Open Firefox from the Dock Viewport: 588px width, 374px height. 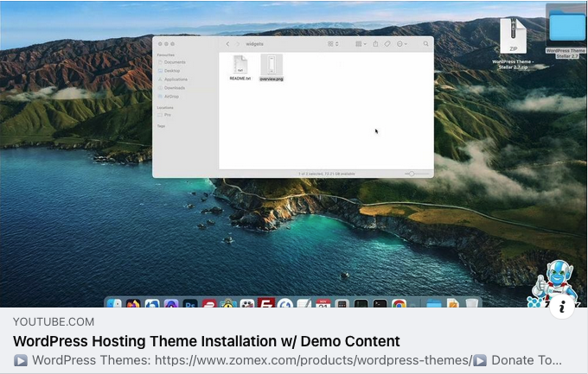tap(133, 303)
